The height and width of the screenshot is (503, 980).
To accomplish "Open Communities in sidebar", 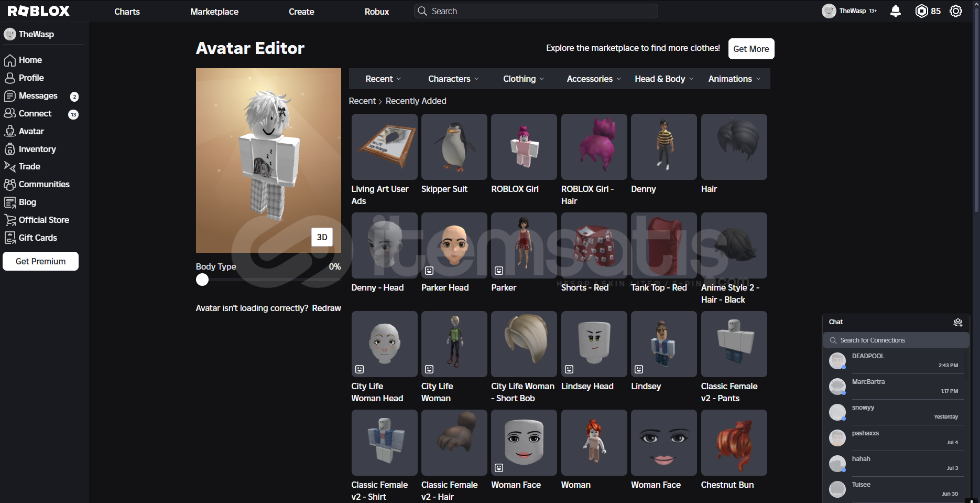I will pos(43,185).
